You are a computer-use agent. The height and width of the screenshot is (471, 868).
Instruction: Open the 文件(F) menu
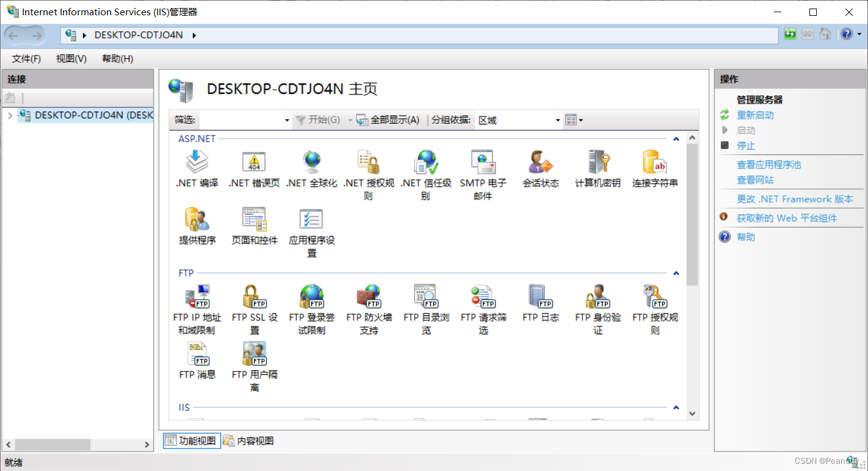(x=26, y=59)
